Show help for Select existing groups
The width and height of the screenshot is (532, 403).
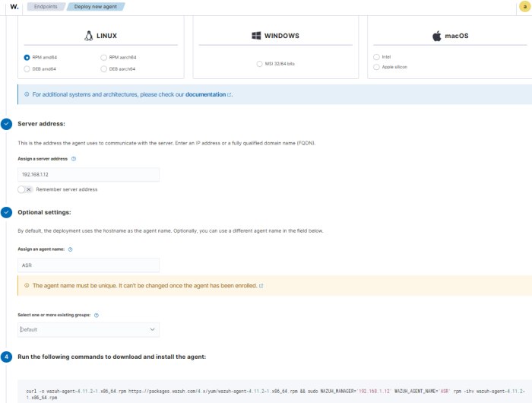(x=97, y=315)
